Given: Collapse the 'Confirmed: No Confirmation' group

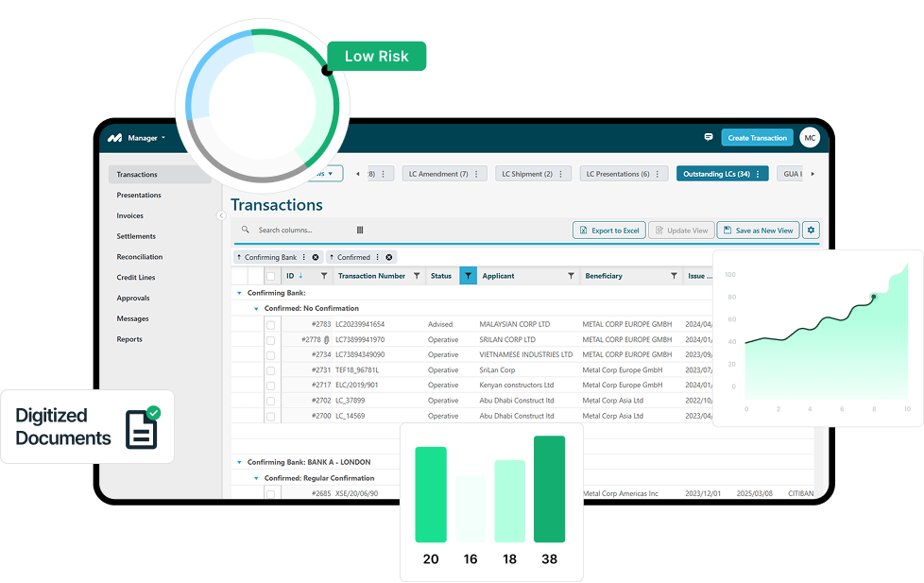Looking at the screenshot, I should 255,308.
